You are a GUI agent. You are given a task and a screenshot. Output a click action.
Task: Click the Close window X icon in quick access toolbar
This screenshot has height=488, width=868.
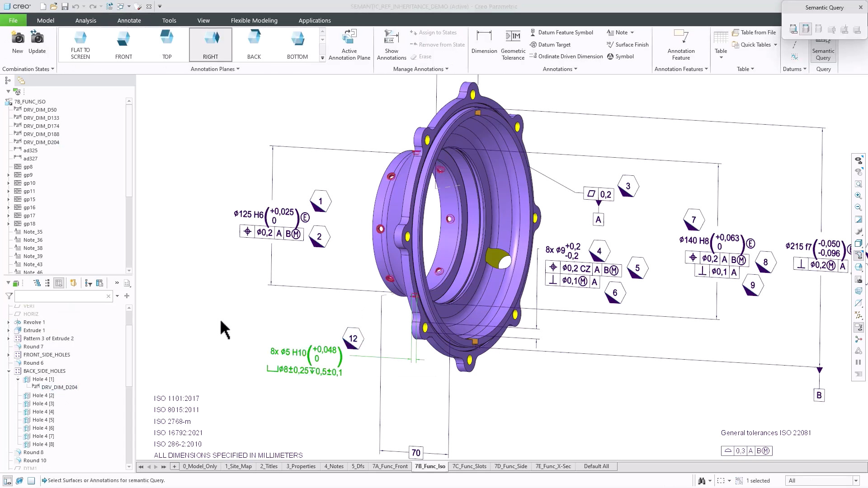149,7
